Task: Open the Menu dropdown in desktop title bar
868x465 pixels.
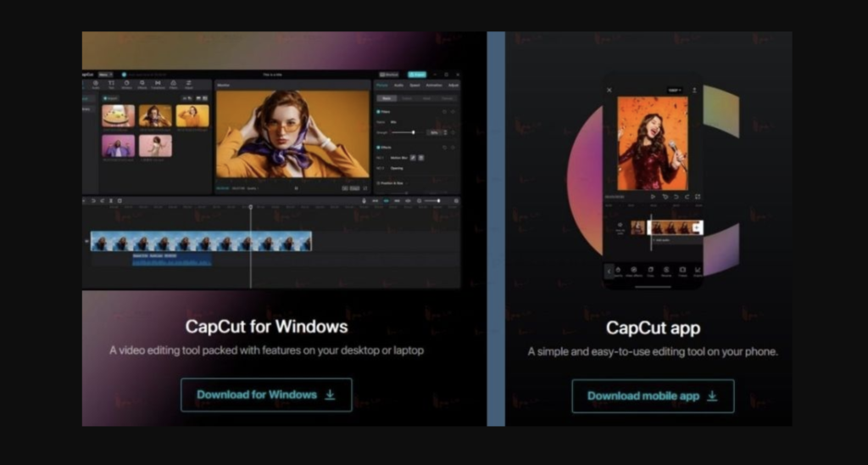Action: (x=106, y=75)
